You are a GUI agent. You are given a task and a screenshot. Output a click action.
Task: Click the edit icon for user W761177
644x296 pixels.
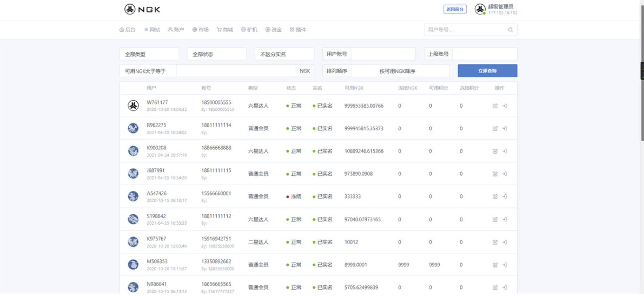495,106
